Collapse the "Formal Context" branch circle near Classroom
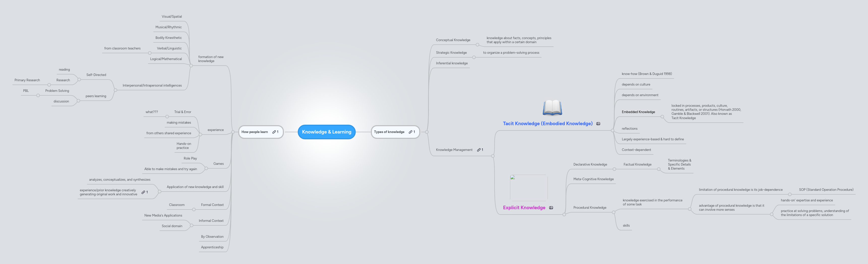The image size is (868, 264). (x=194, y=209)
